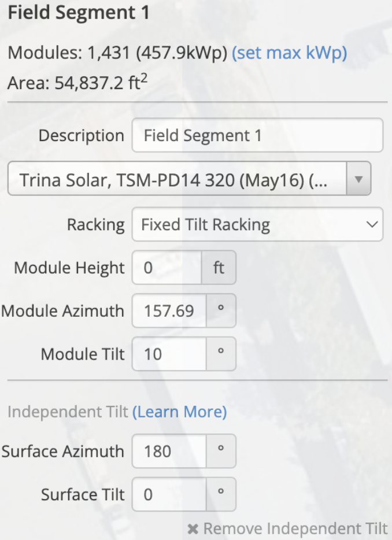Focus the Surface Tilt input box
392x540 pixels.
click(x=169, y=494)
